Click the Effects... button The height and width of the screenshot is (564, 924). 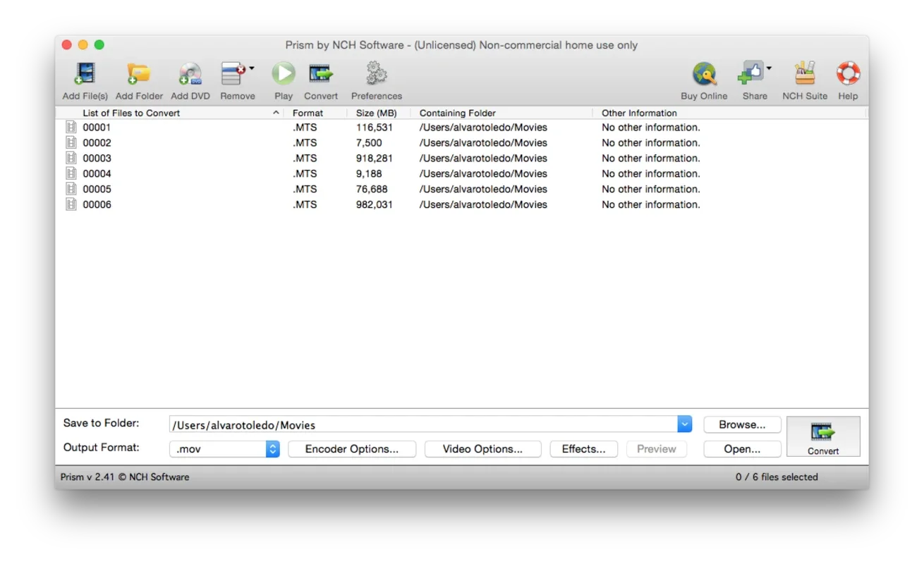pos(583,449)
